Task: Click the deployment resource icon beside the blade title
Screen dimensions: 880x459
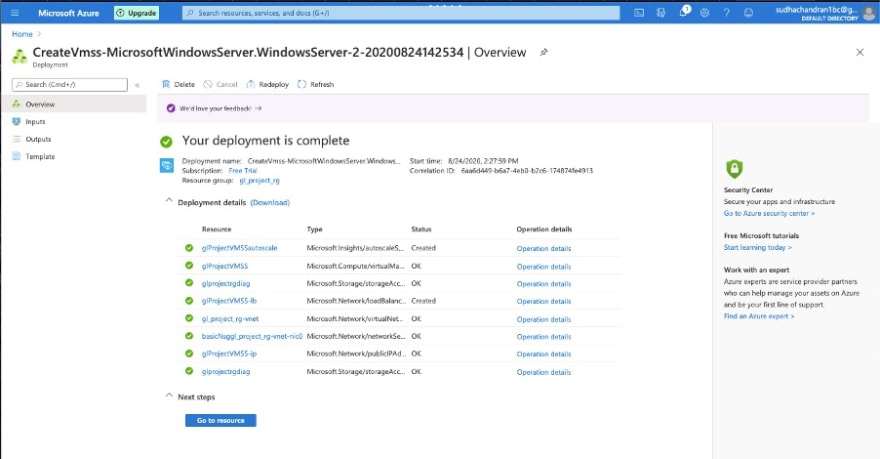Action: point(20,56)
